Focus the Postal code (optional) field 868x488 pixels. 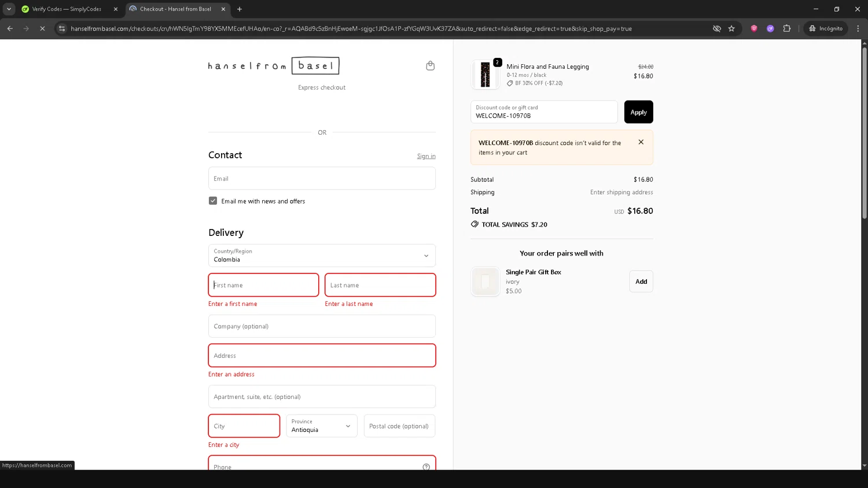point(399,426)
